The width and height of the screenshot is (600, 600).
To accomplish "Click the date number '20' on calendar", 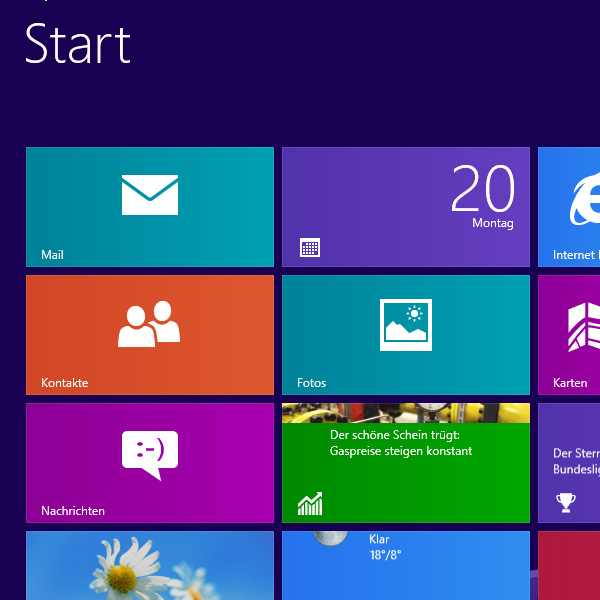I will click(x=483, y=188).
